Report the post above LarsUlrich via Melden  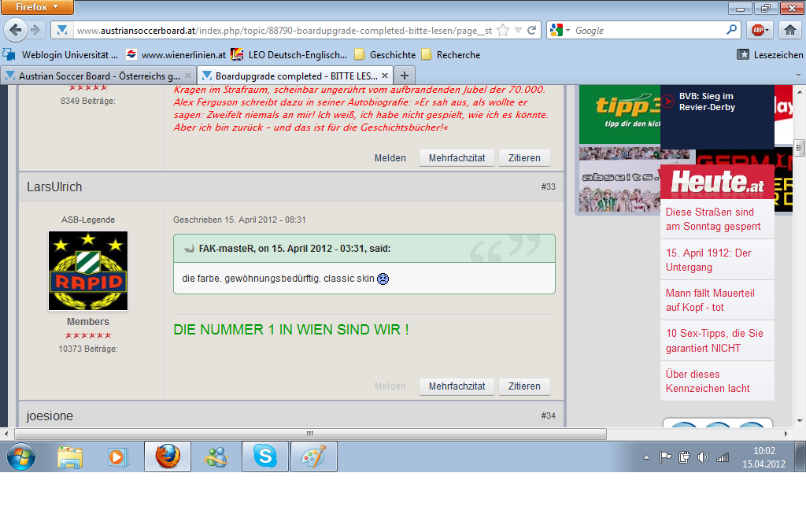390,158
